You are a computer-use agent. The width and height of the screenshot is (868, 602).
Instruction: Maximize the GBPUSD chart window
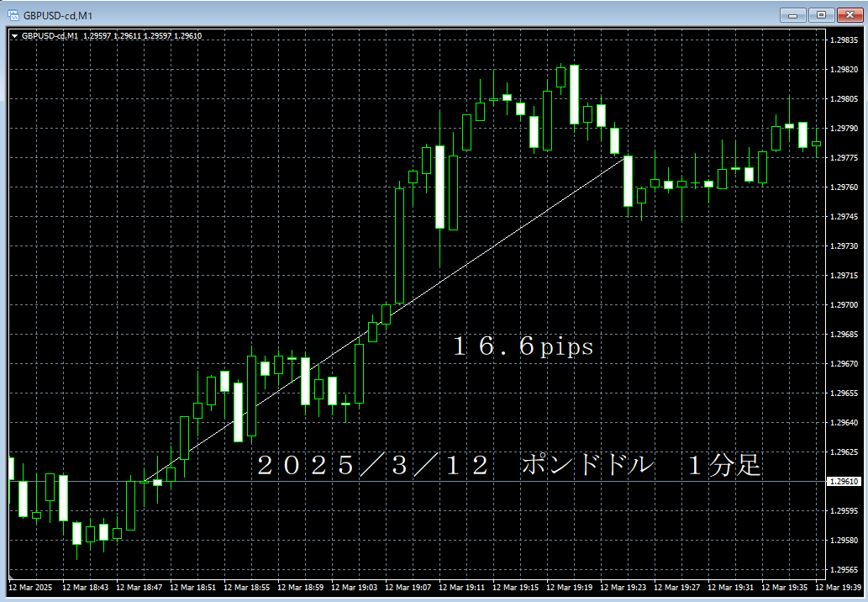[x=820, y=14]
